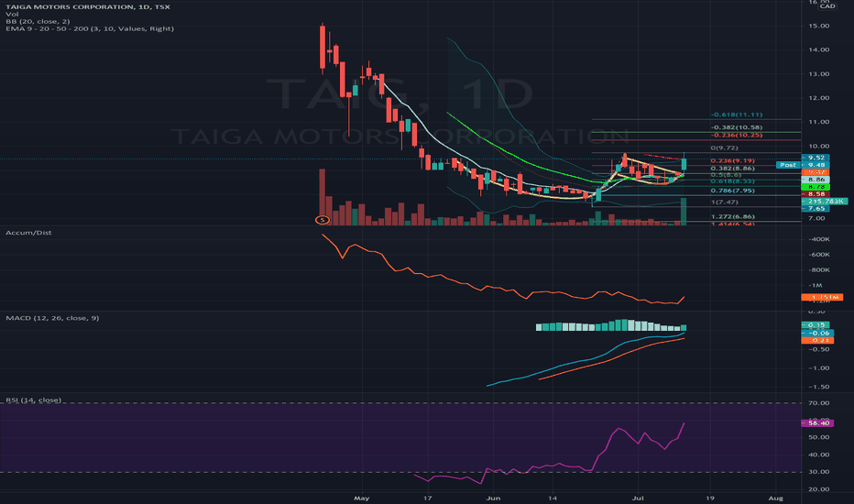Click the 70.00 RSI axis tick
854x504 pixels.
(820, 403)
